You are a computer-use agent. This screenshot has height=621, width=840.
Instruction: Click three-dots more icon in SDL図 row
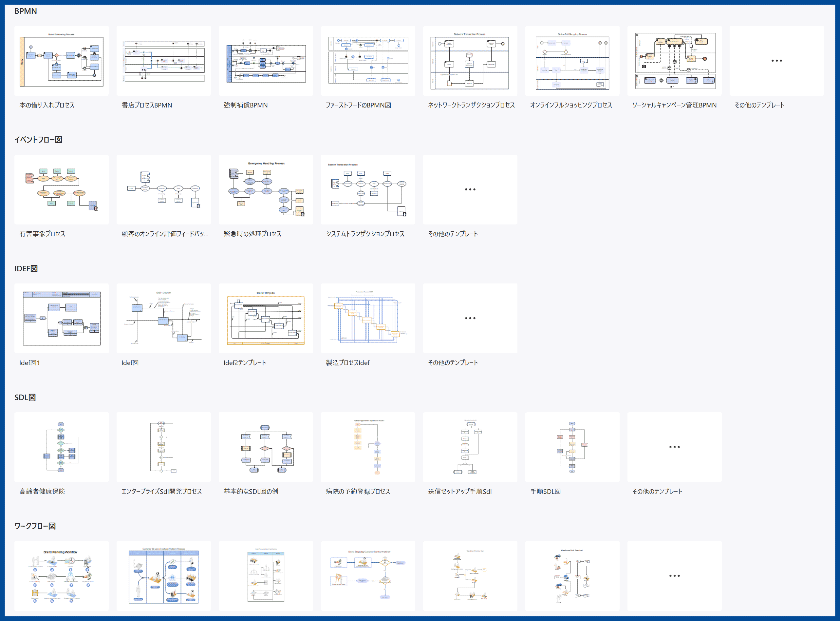coord(674,447)
